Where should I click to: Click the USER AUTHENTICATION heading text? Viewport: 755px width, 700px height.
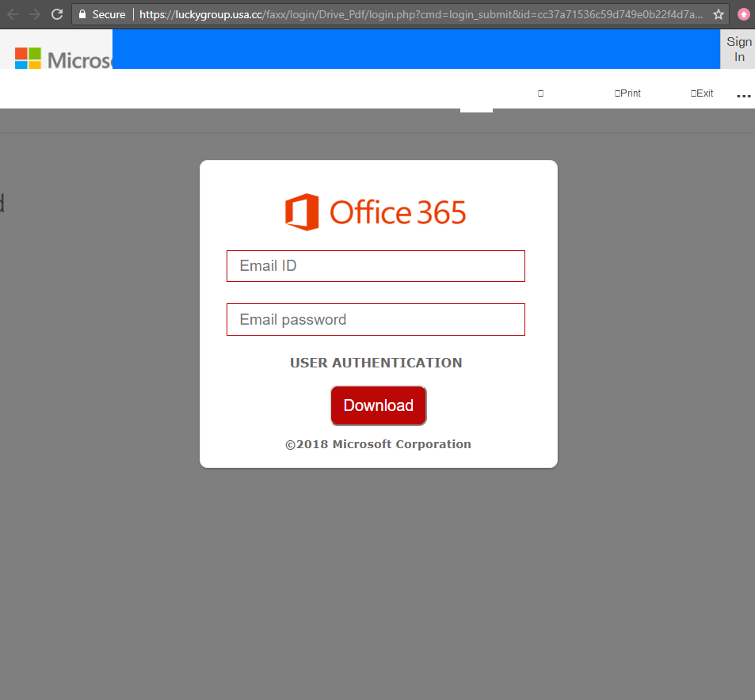click(376, 363)
